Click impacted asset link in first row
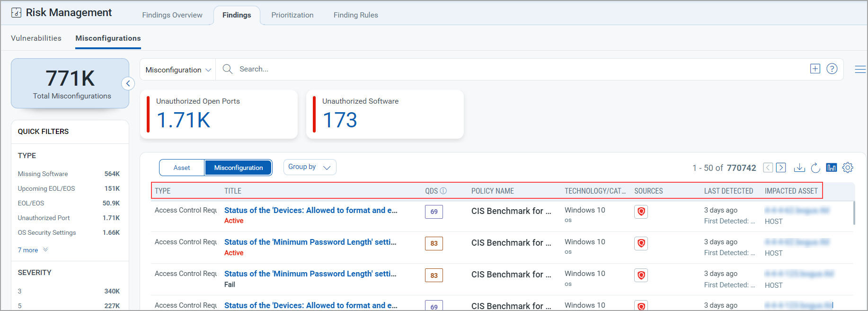 797,210
